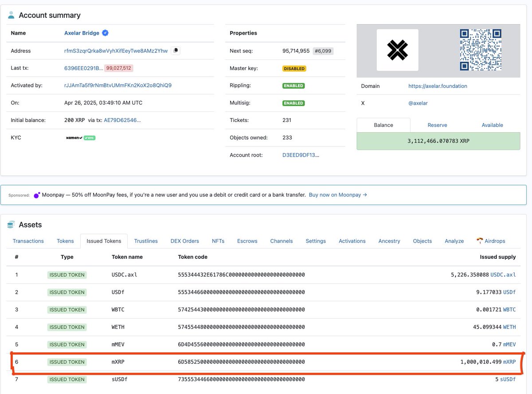Click the account QR code
The width and height of the screenshot is (532, 394).
pos(481,50)
